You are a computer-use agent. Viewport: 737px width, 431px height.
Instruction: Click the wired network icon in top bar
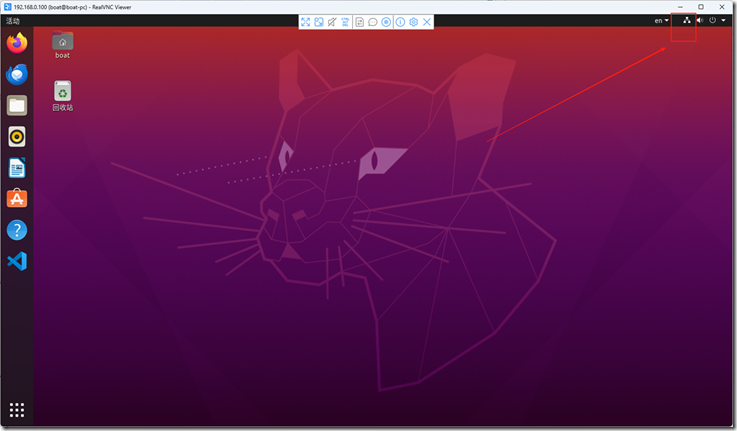click(687, 20)
